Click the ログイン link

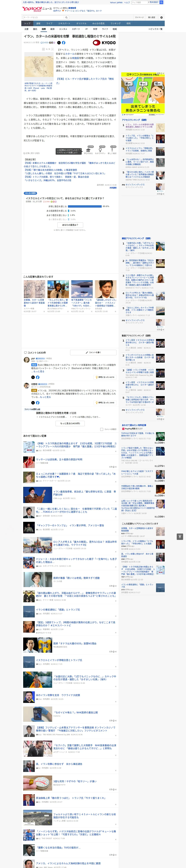click(57, 11)
